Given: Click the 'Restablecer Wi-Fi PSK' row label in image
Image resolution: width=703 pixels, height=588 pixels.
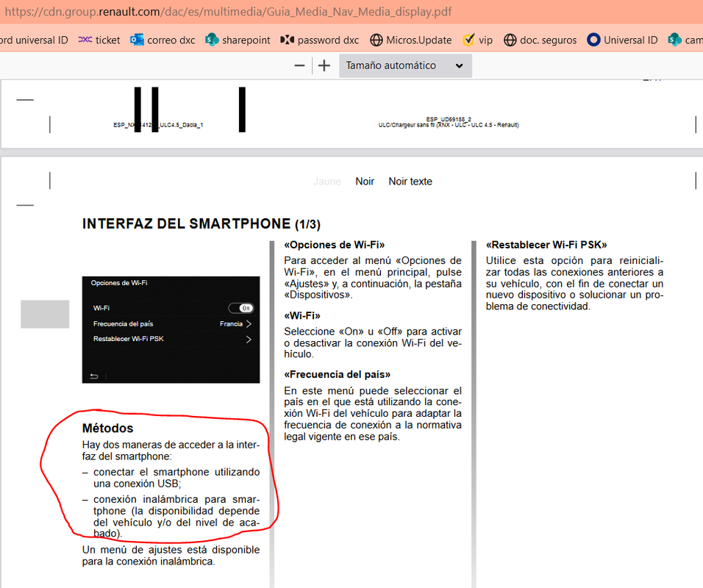Looking at the screenshot, I should tap(128, 339).
